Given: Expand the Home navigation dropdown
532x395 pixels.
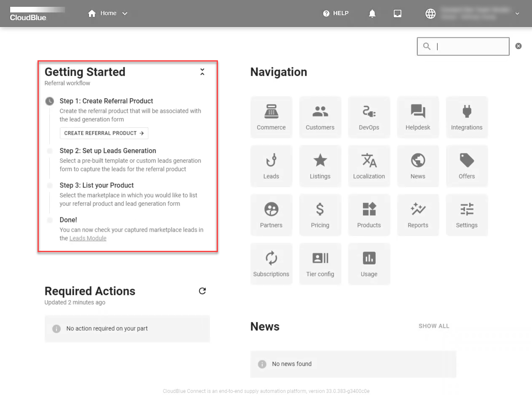Looking at the screenshot, I should click(x=125, y=13).
